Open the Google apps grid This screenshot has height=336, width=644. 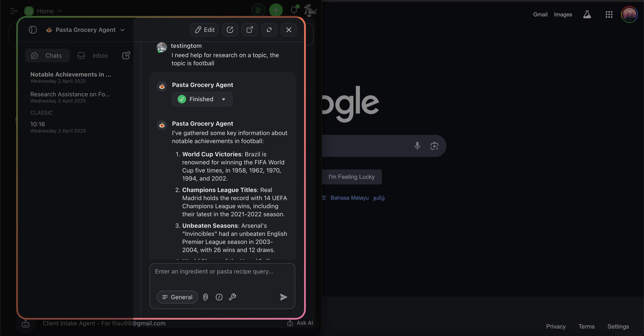pyautogui.click(x=609, y=14)
